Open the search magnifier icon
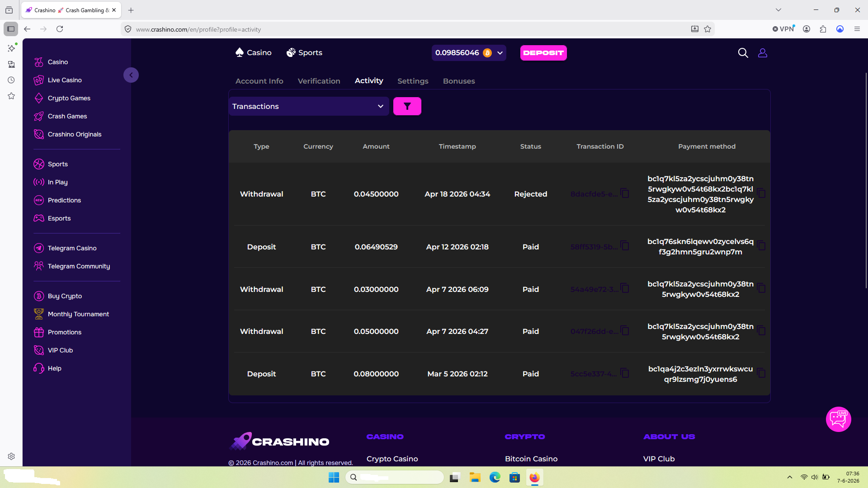 click(743, 53)
